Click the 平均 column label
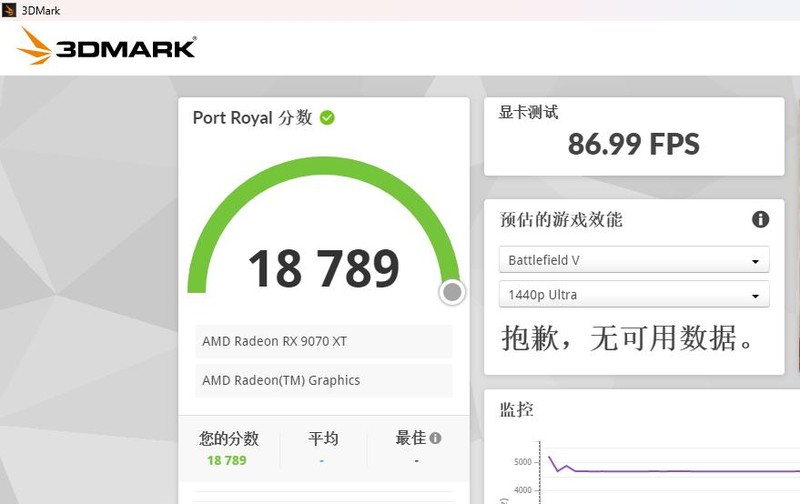Viewport: 800px width, 504px height. pyautogui.click(x=323, y=438)
